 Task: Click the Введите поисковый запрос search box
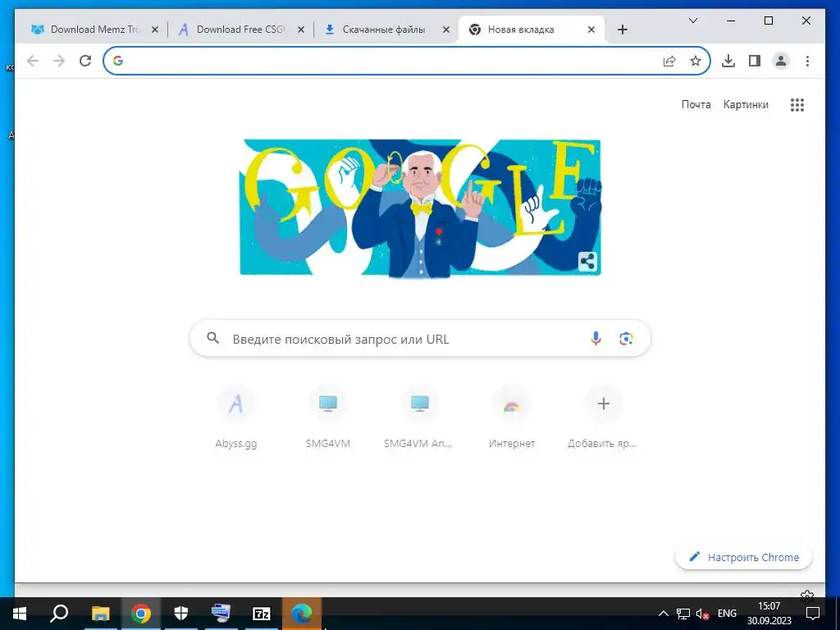(x=420, y=338)
